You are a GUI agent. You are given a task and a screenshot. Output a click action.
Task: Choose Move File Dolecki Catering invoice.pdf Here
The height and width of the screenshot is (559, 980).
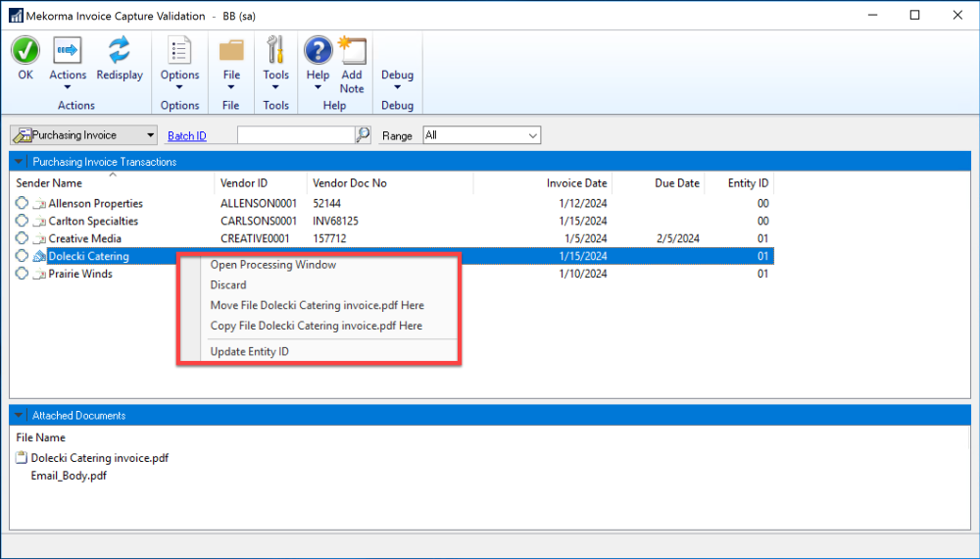(317, 305)
